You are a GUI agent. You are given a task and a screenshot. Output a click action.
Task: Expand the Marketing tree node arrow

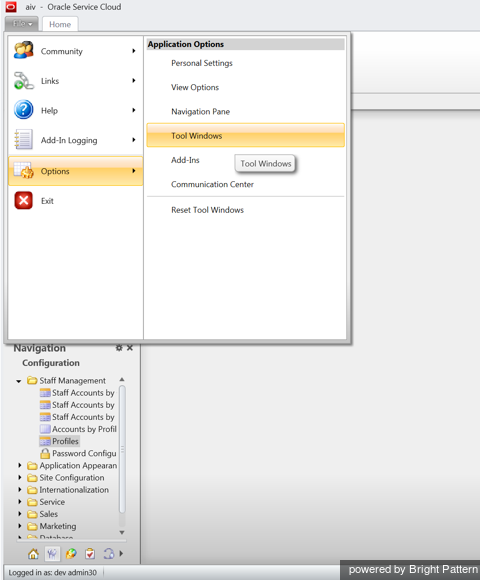(20, 526)
